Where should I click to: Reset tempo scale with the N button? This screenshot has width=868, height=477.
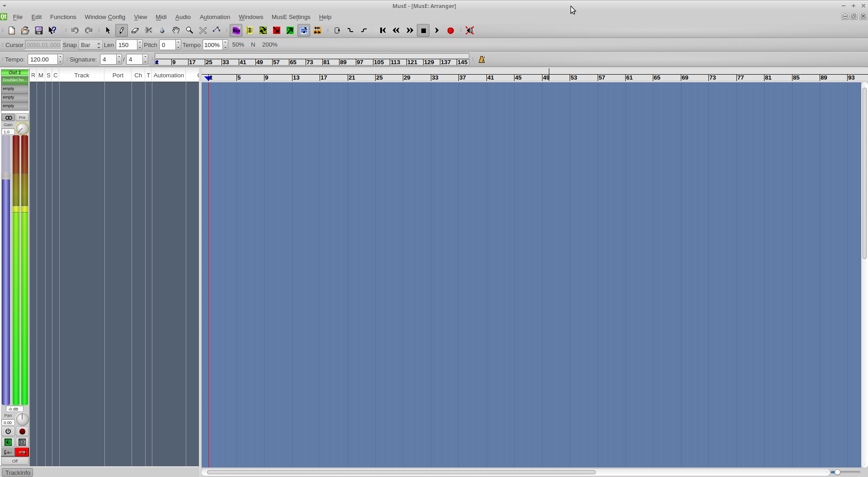pos(253,45)
